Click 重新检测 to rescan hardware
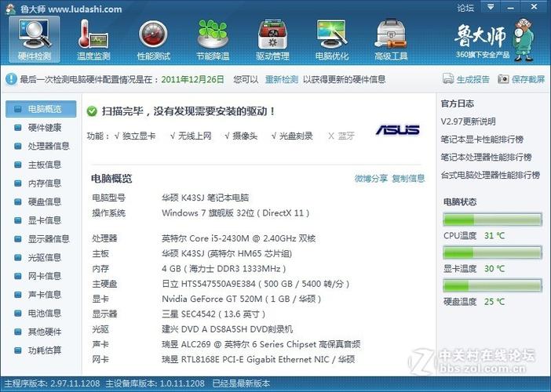This screenshot has height=392, width=551. coord(282,79)
